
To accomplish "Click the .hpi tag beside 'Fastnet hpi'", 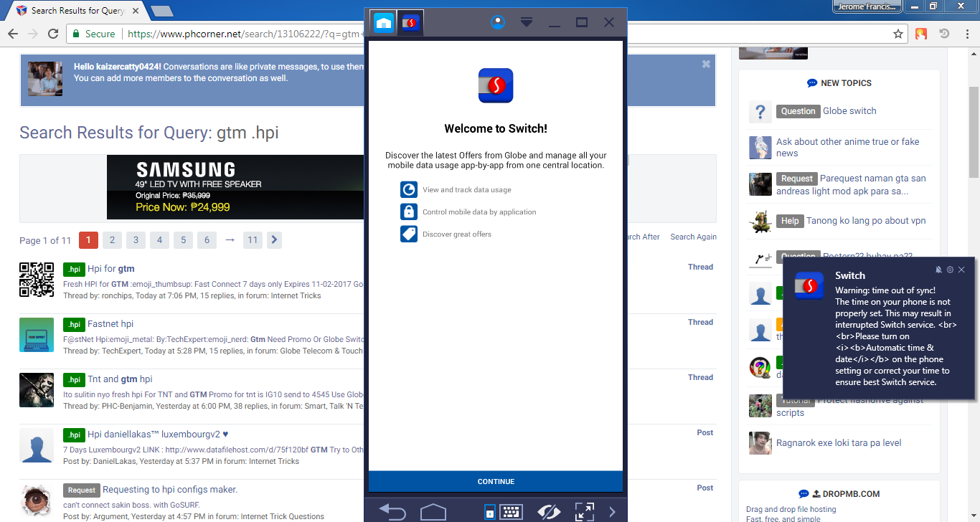I will (74, 324).
